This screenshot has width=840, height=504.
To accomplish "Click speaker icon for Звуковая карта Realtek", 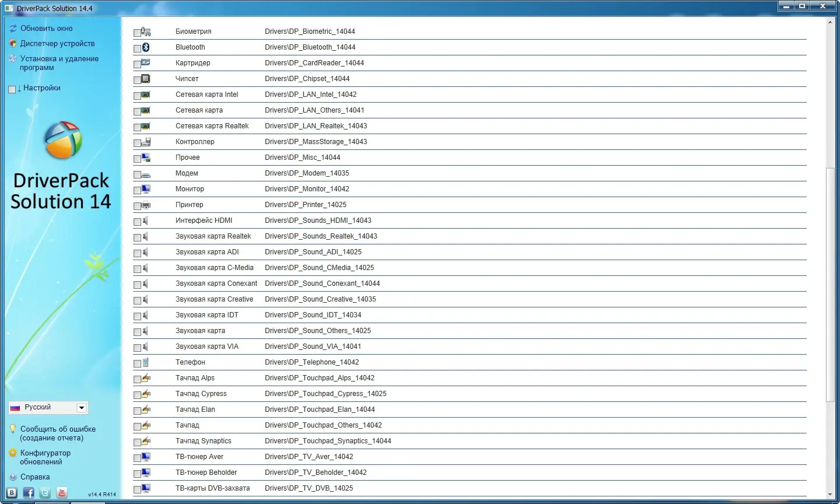I will 145,236.
